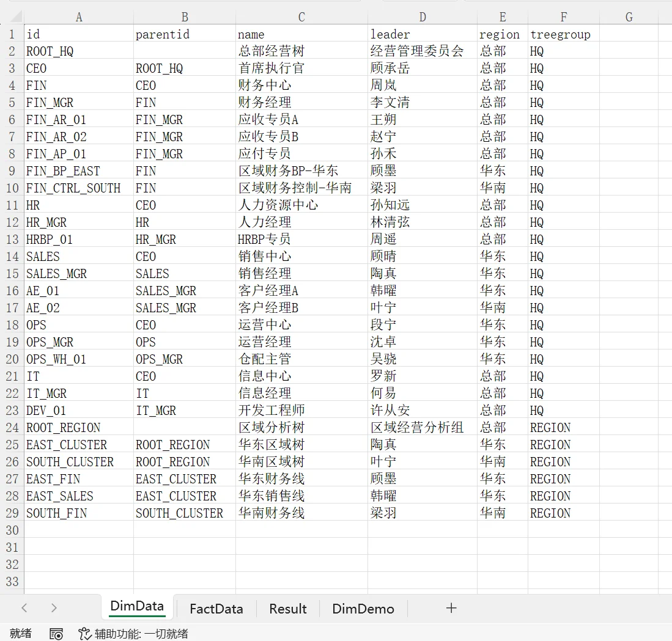
Task: Open the Result sheet tab
Action: (288, 609)
